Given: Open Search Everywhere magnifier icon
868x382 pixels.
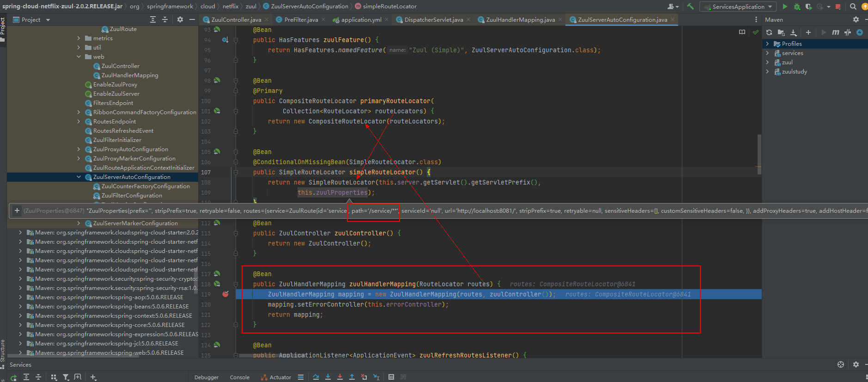Looking at the screenshot, I should (853, 6).
